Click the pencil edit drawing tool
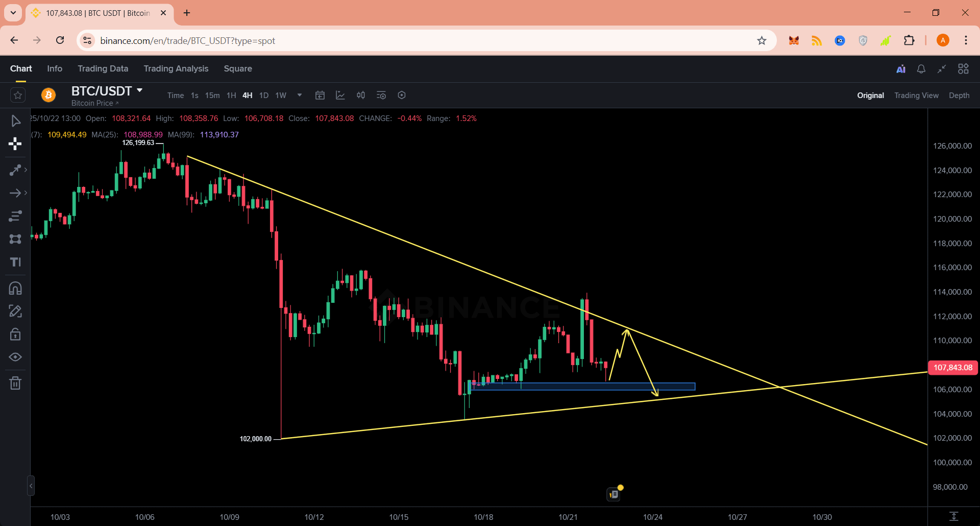The image size is (980, 526). (x=15, y=311)
